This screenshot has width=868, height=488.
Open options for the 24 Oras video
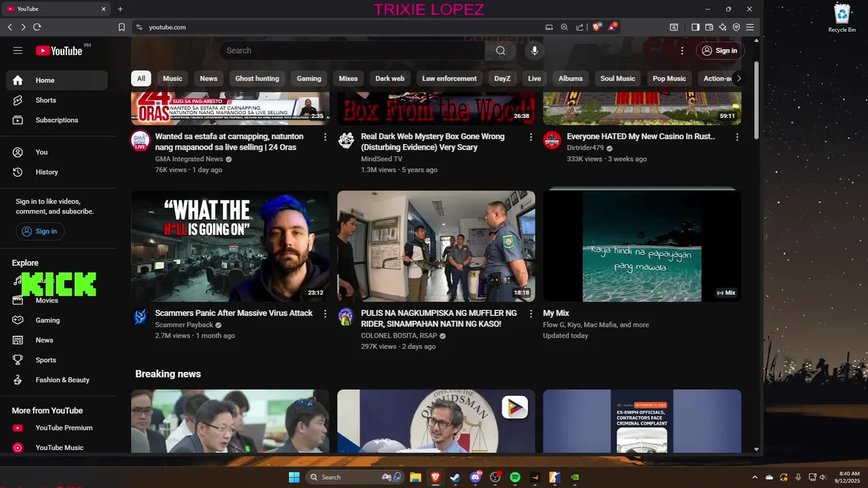click(x=325, y=137)
